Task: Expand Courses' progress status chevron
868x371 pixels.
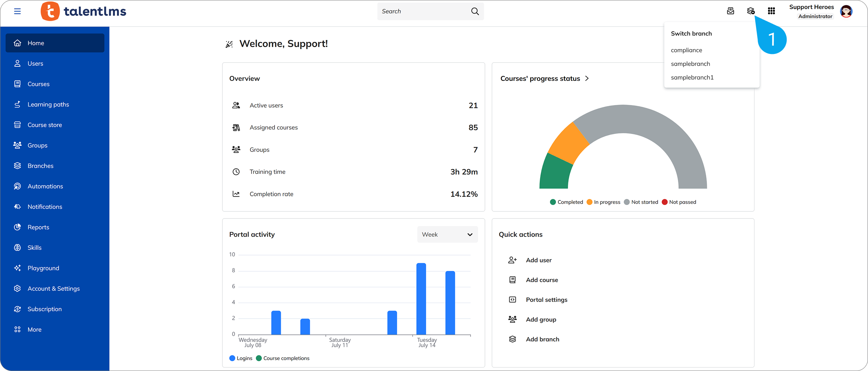Action: pos(587,79)
